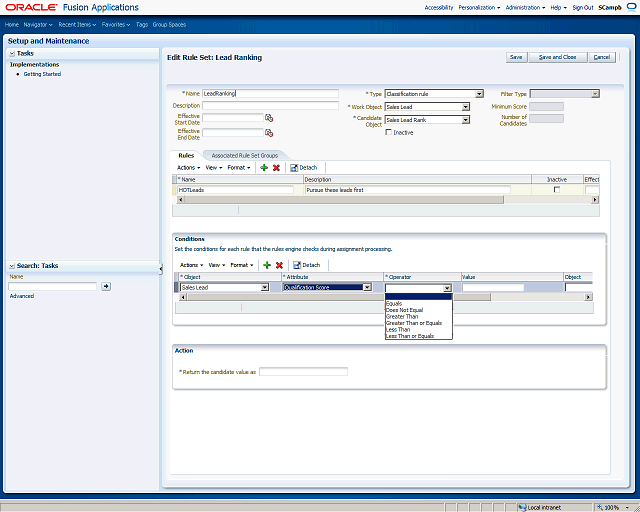The image size is (640, 512).
Task: Select Less Than or Equals option
Action: click(419, 336)
